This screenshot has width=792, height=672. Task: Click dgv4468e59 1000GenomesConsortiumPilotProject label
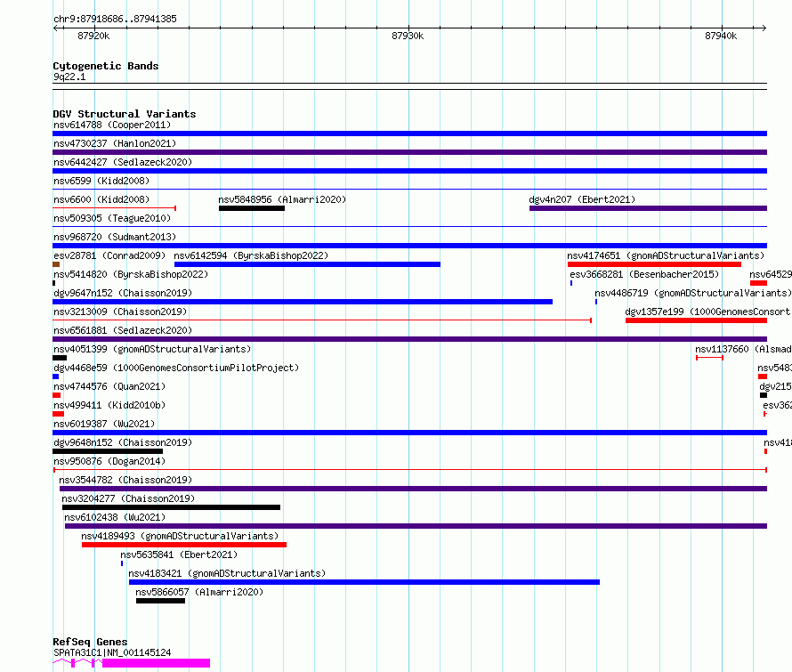pyautogui.click(x=176, y=368)
